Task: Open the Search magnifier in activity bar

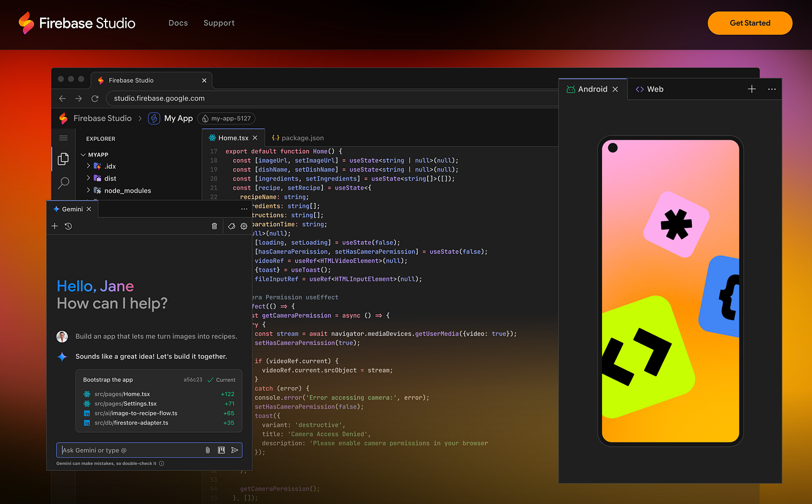Action: click(x=64, y=183)
